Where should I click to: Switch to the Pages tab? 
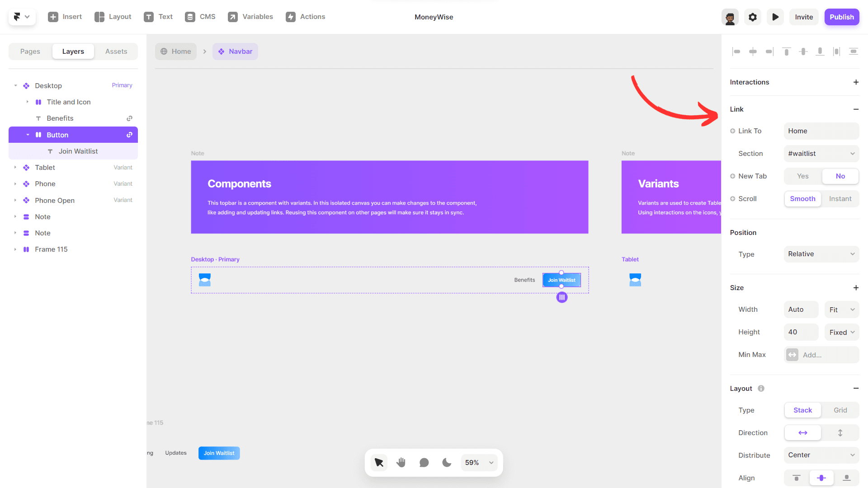[30, 52]
